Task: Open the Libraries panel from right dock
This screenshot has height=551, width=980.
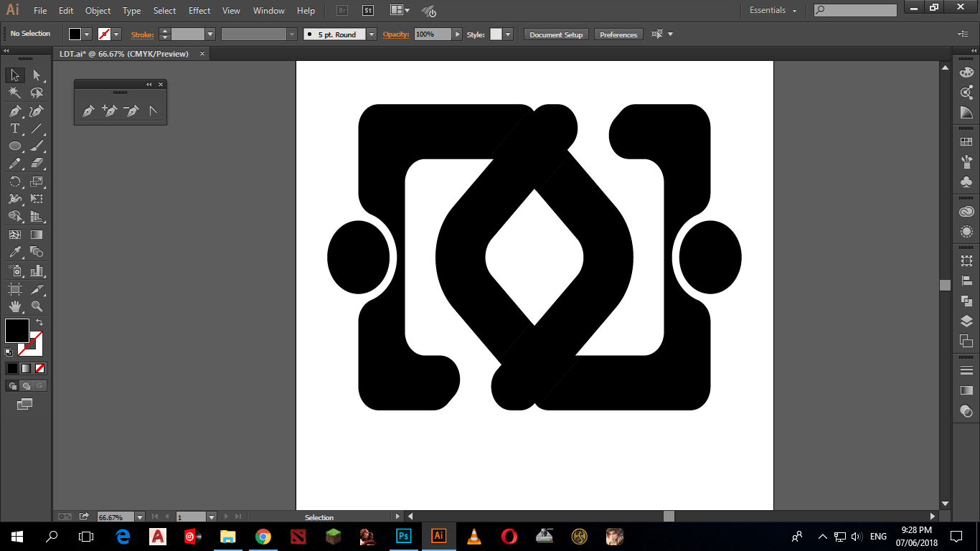Action: pos(966,212)
